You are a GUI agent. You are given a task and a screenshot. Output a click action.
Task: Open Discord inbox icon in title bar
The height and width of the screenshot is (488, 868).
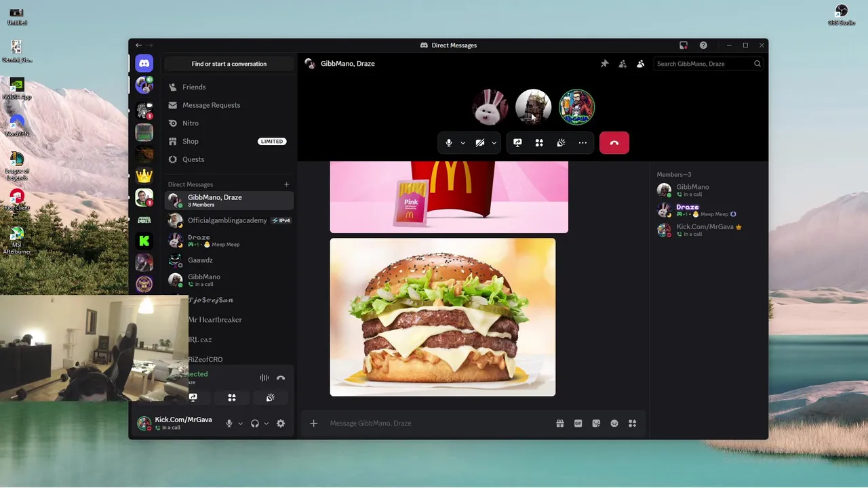click(x=684, y=45)
